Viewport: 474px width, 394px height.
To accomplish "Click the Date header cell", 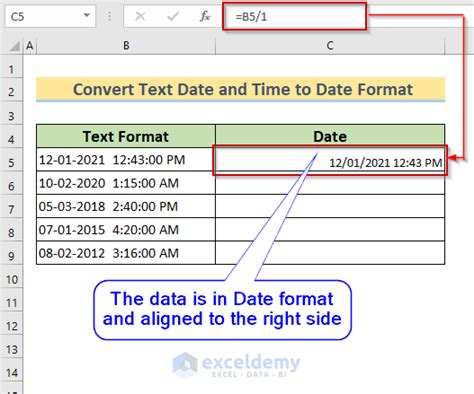I will pyautogui.click(x=330, y=136).
